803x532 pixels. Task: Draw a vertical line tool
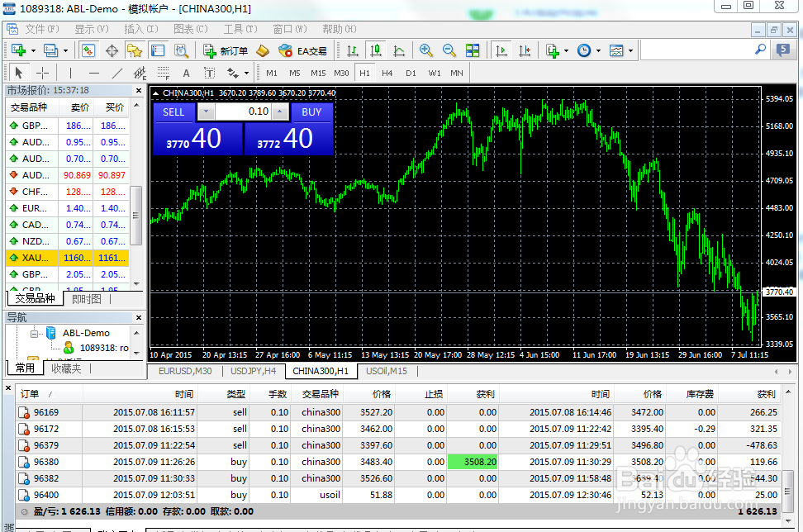(70, 73)
